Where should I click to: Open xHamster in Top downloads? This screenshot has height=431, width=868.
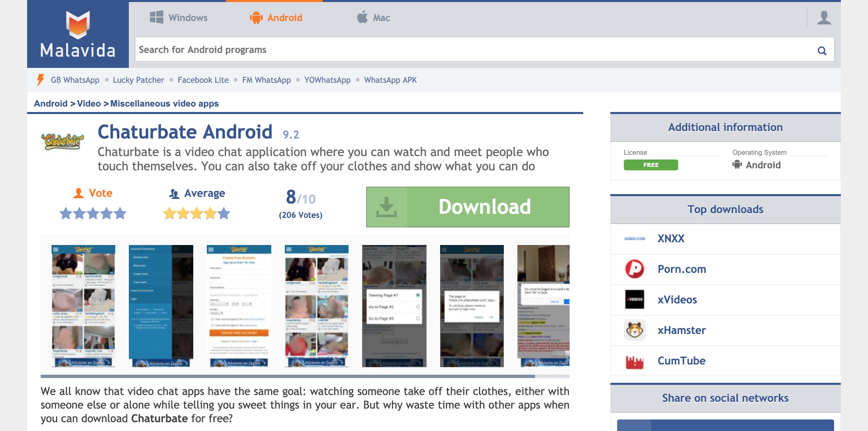click(682, 330)
